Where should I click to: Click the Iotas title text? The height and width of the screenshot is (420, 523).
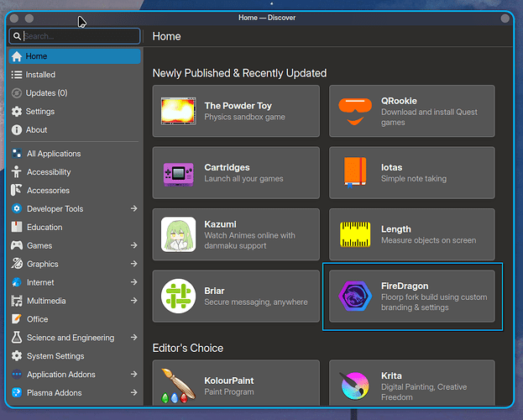click(x=391, y=167)
